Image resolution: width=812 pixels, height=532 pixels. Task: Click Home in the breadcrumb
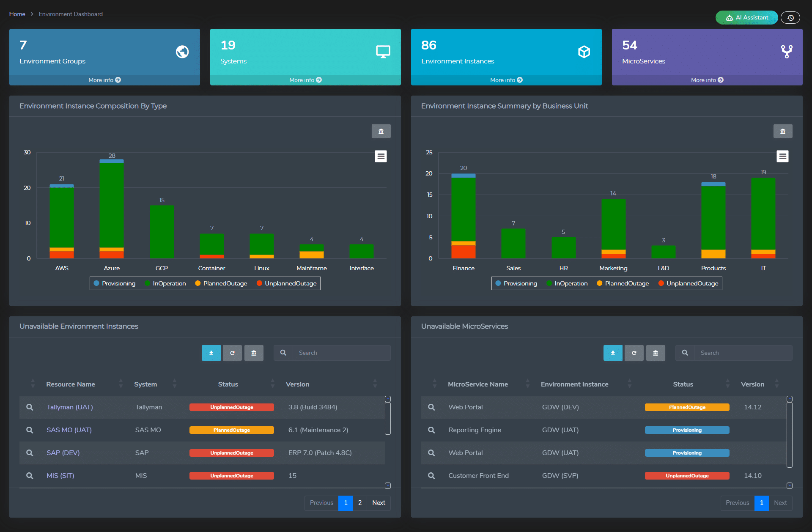[x=17, y=14]
